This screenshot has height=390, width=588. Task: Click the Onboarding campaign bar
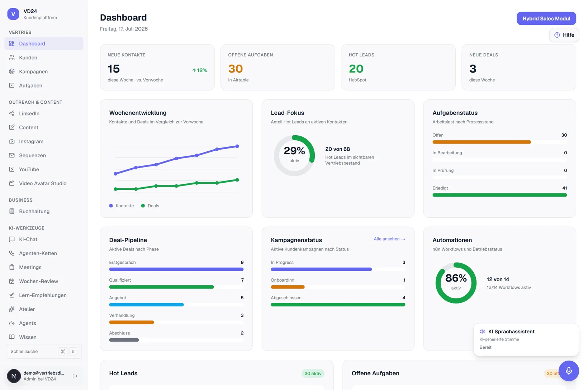(288, 287)
